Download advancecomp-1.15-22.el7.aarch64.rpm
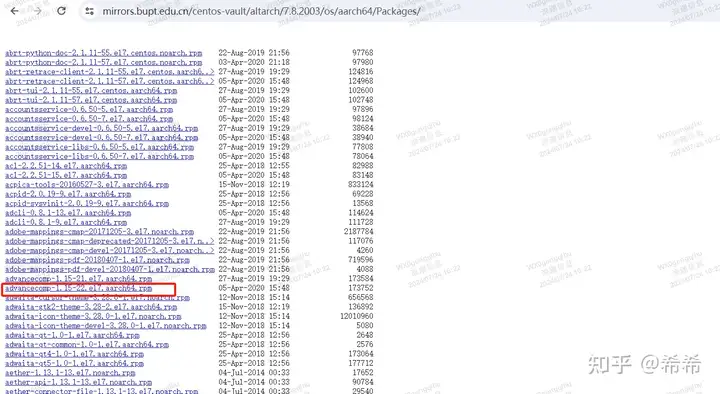This screenshot has height=394, width=720. [79, 288]
